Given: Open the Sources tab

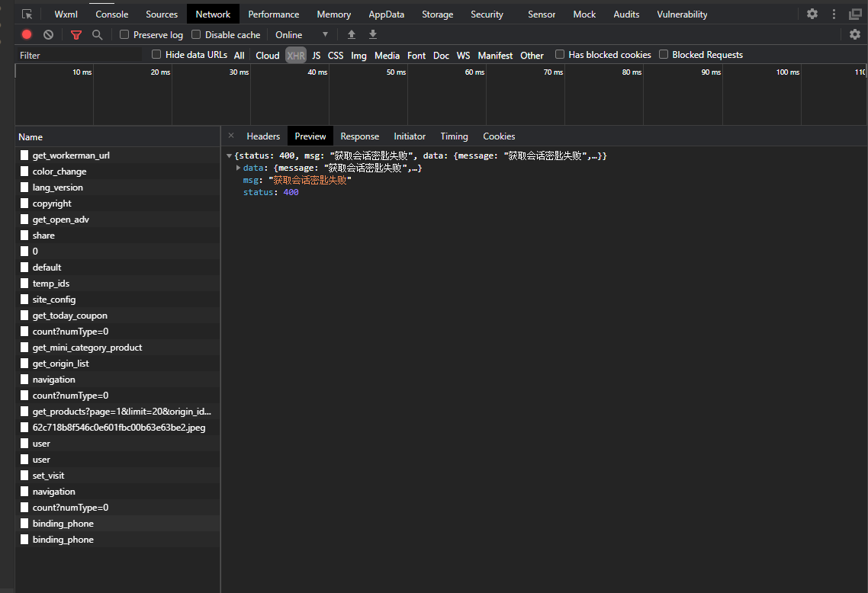Looking at the screenshot, I should pos(162,14).
